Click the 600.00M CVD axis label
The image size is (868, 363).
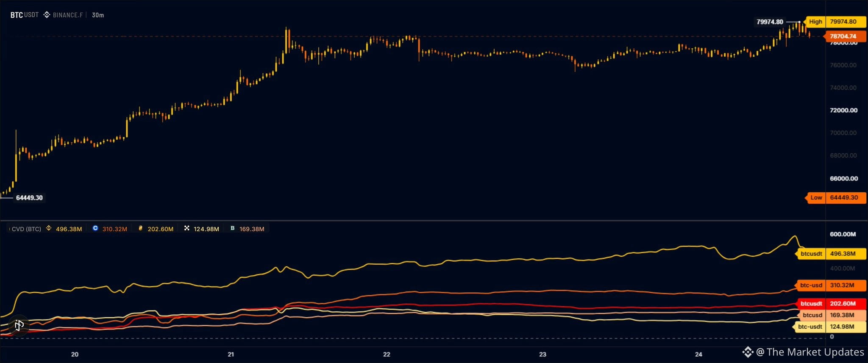pos(843,234)
